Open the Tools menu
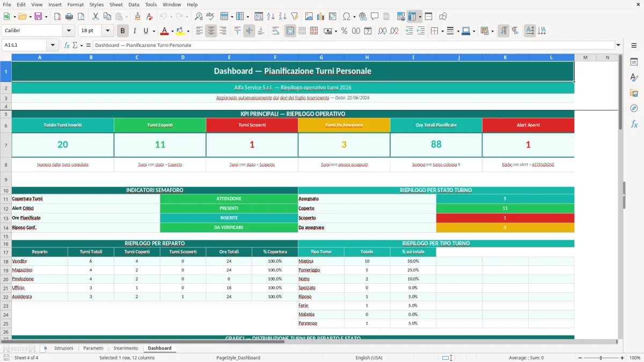The image size is (644, 362). point(151,4)
